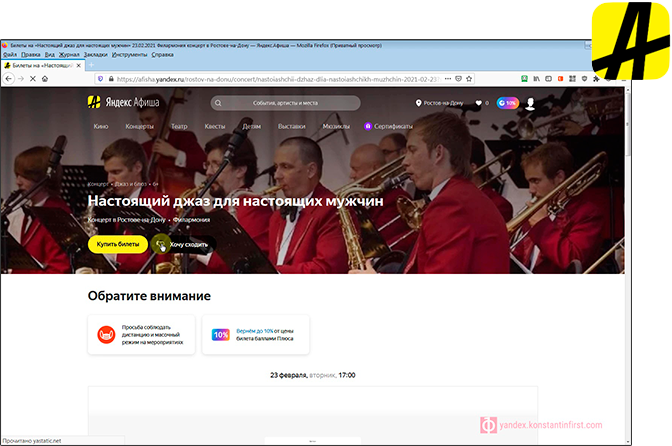The height and width of the screenshot is (446, 672).
Task: Click the Pocket save icon in address bar
Action: tap(459, 79)
